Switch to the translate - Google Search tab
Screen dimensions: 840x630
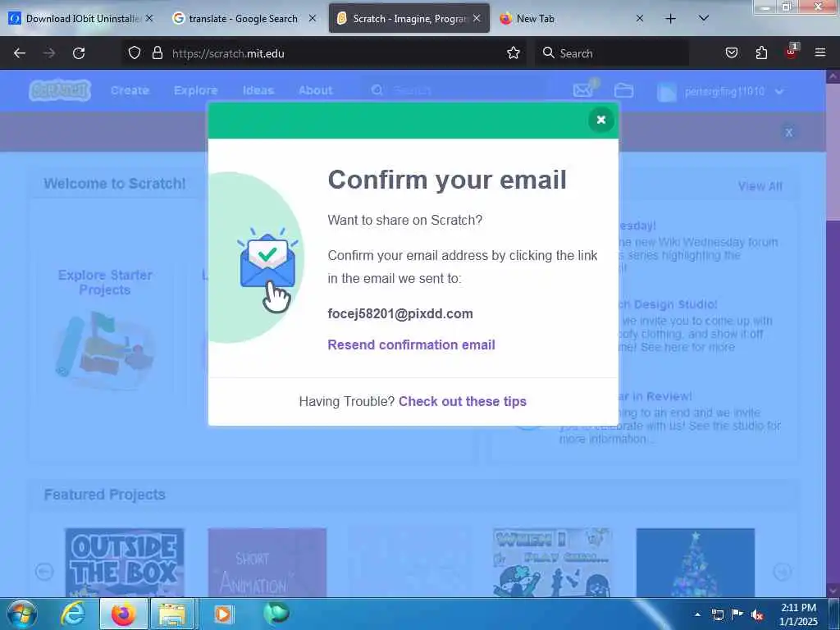[x=244, y=19]
